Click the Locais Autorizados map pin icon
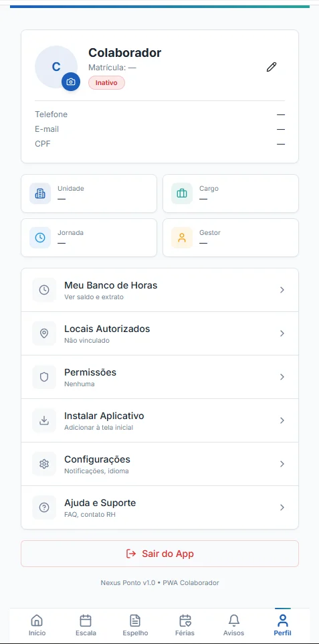319x644 pixels. point(44,333)
